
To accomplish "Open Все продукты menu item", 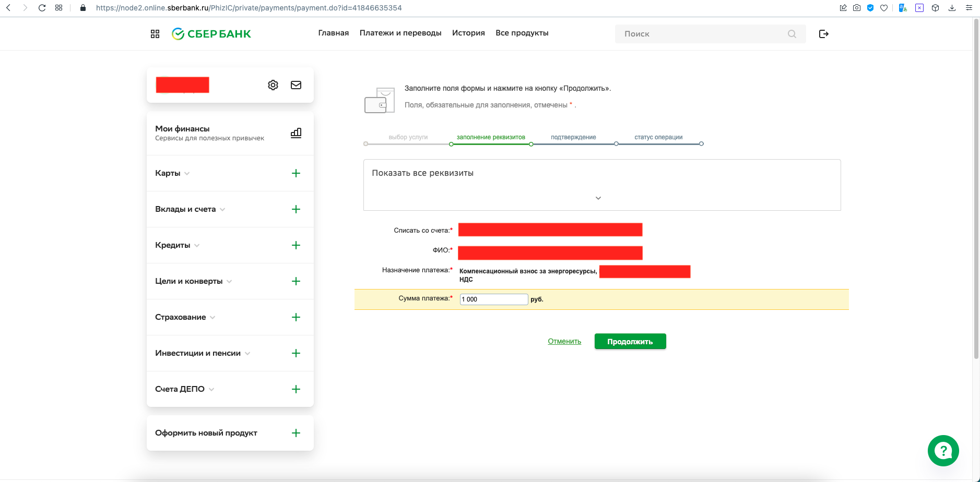I will (522, 33).
